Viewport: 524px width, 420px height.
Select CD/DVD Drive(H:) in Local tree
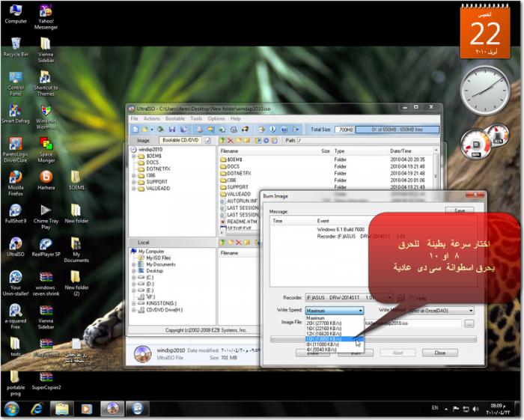[x=161, y=310]
